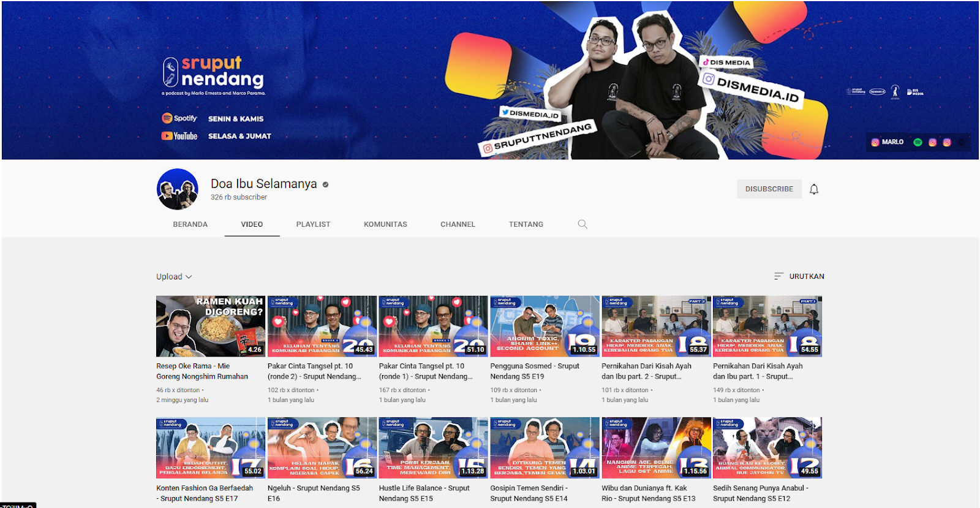980x508 pixels.
Task: Open the Pakar Cinta Tangsel pt. 10 (ronde 1) title
Action: [x=426, y=371]
